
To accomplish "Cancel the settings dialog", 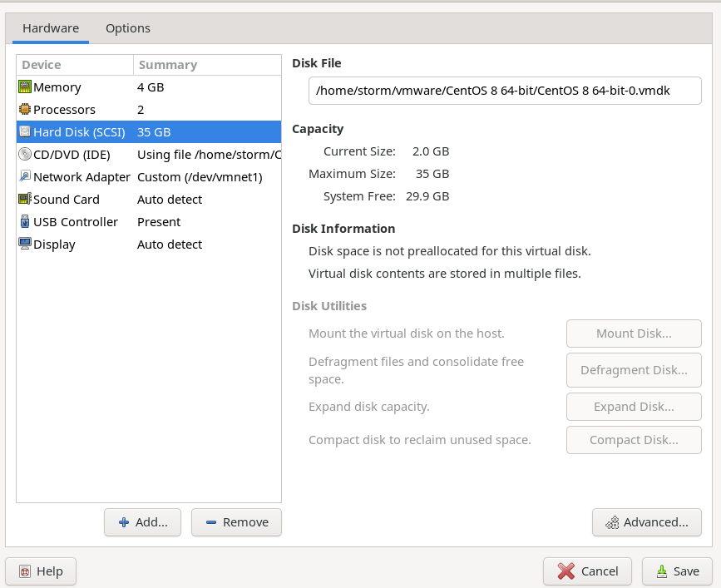I will [x=587, y=571].
